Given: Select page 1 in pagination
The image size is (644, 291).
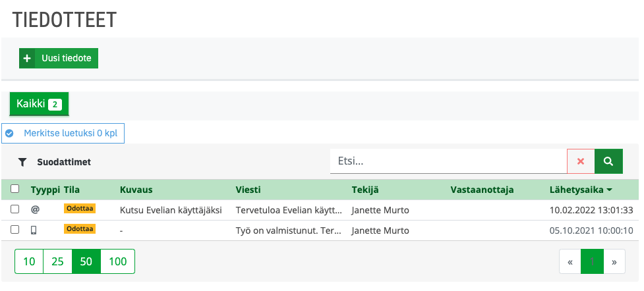Looking at the screenshot, I should [592, 261].
